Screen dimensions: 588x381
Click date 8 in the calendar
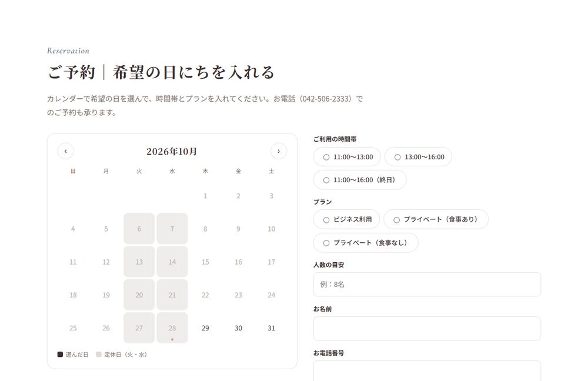coord(205,229)
